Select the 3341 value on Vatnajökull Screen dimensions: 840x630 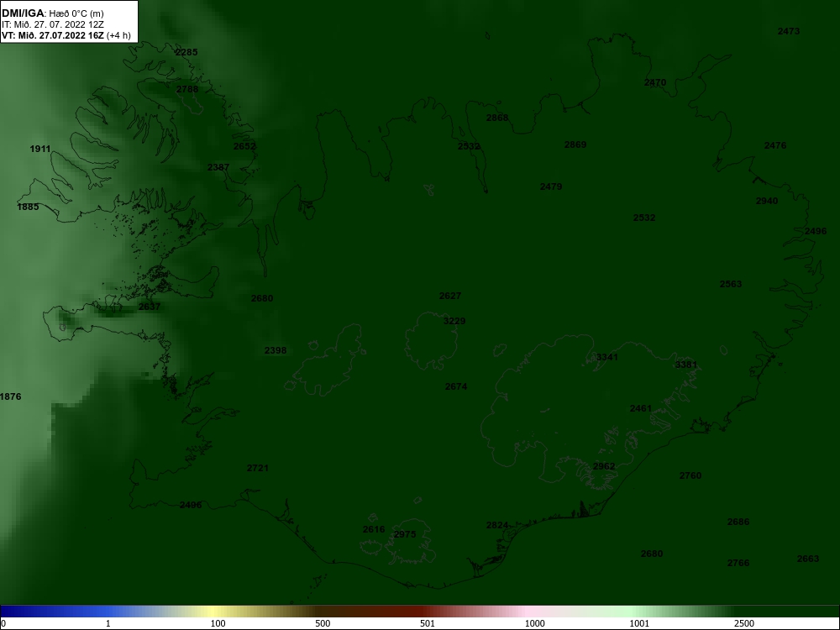[x=607, y=357]
